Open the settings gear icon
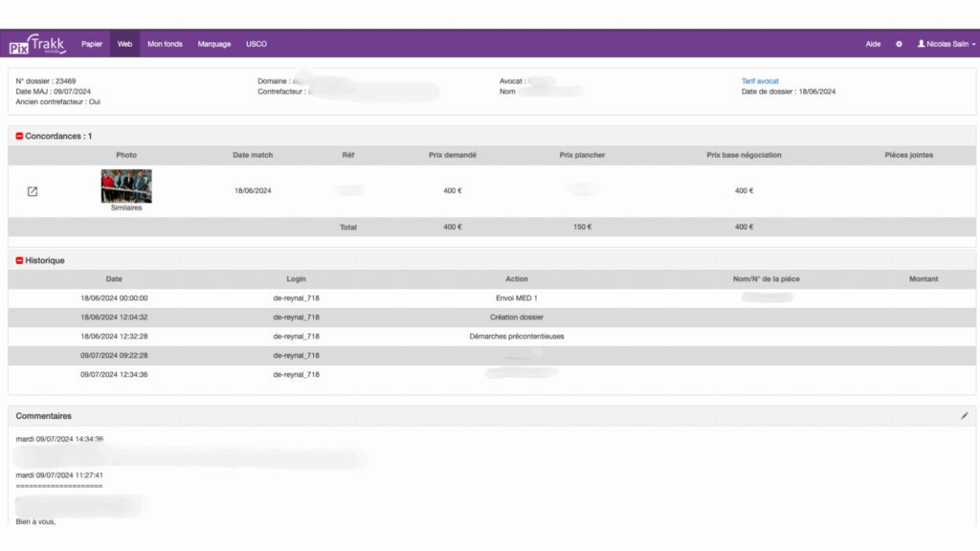 (899, 44)
